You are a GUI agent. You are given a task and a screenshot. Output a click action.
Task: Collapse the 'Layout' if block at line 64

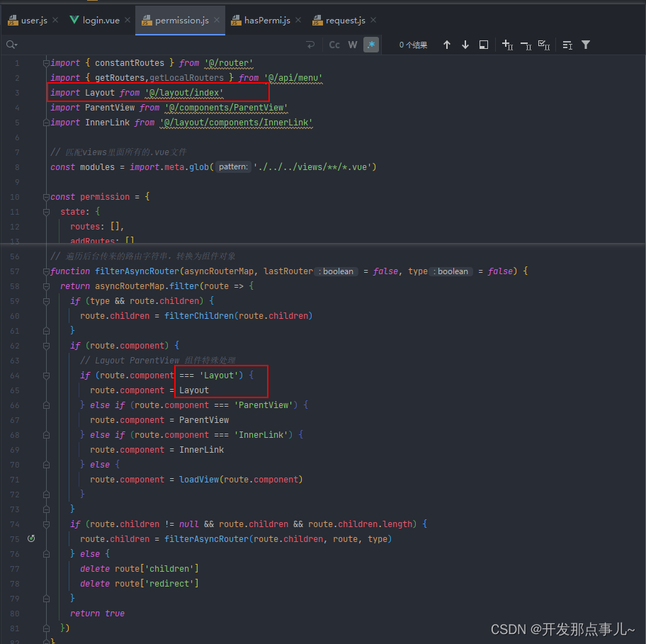tap(46, 375)
